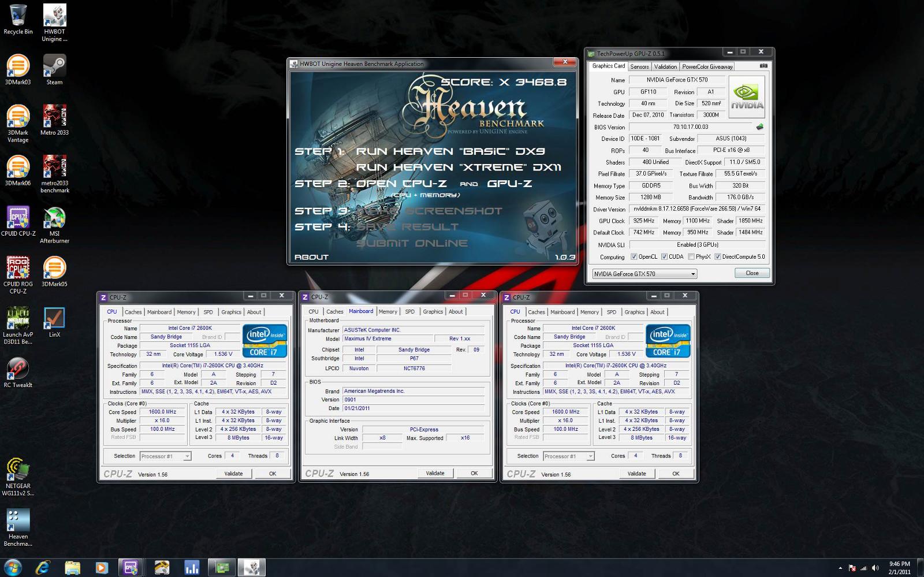Show hidden system tray icons arrow
Image resolution: width=924 pixels, height=577 pixels.
click(840, 568)
